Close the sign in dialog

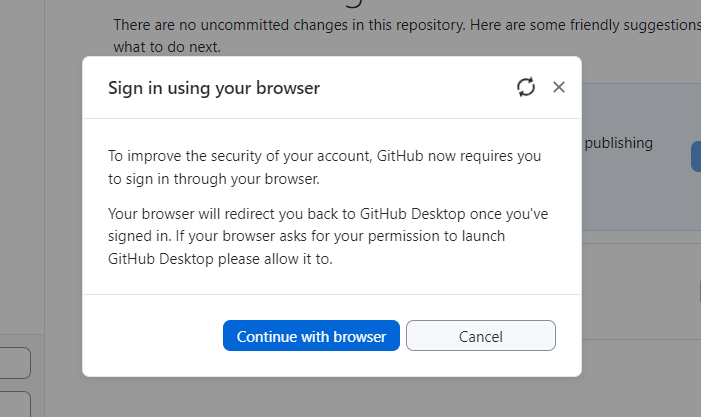pyautogui.click(x=559, y=87)
